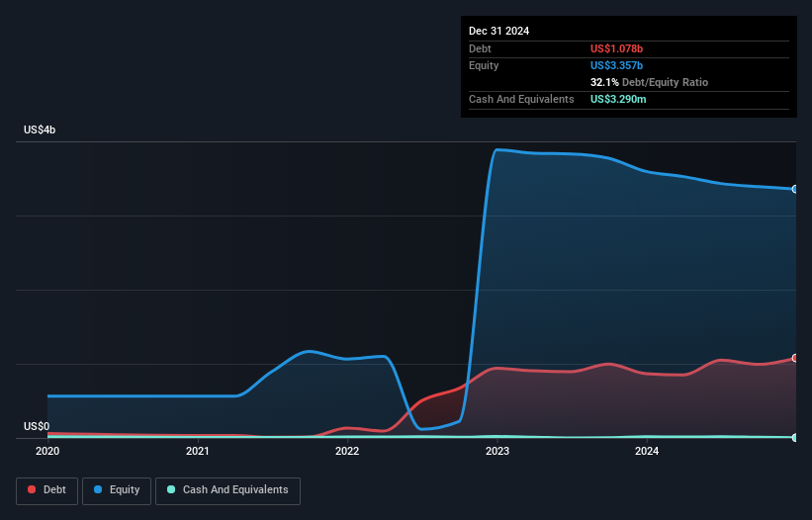The image size is (812, 520).
Task: Click the Cash endpoint marker on the teal line
Action: [795, 438]
